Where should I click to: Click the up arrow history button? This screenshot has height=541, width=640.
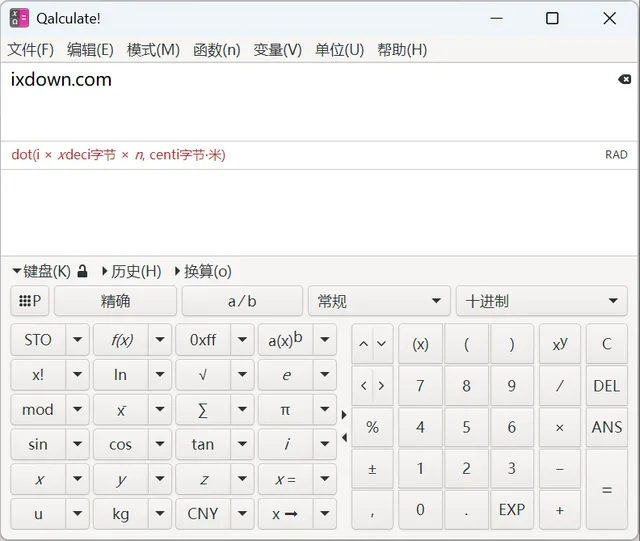363,344
